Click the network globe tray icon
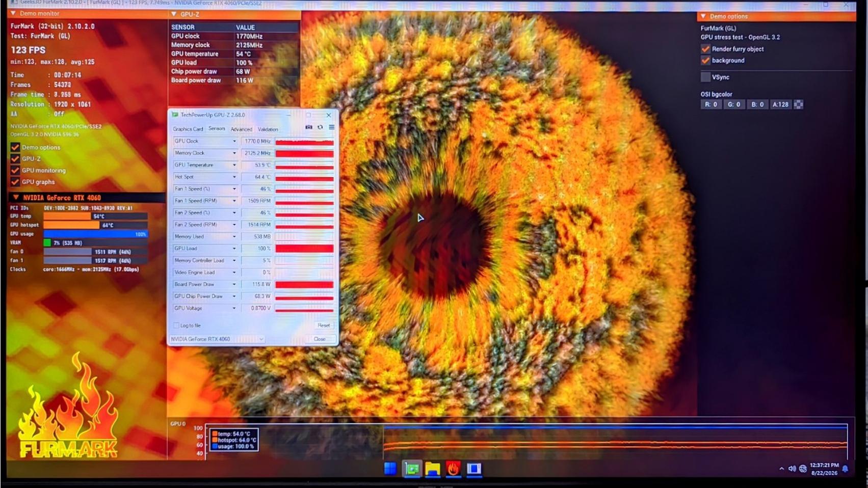The width and height of the screenshot is (868, 488). click(803, 469)
